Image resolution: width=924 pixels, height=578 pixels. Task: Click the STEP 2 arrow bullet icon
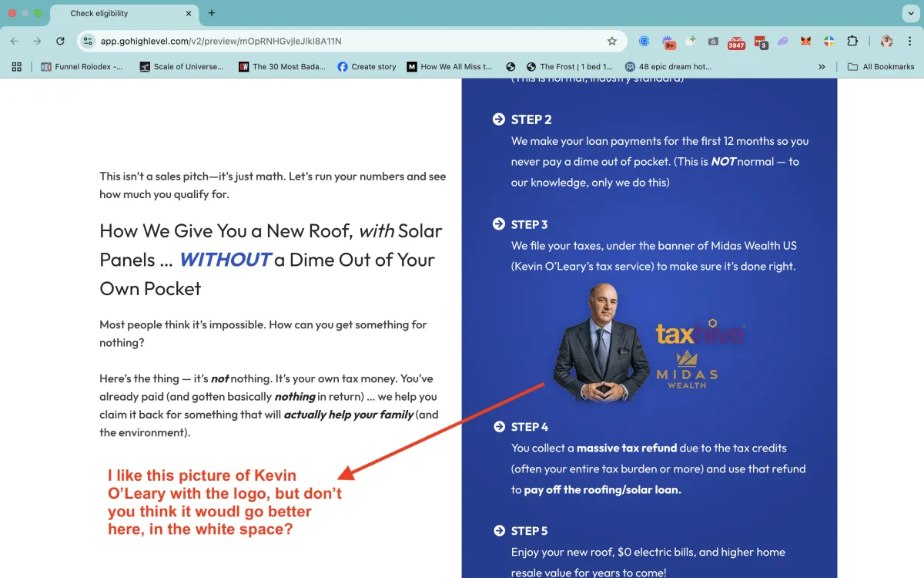coord(498,119)
